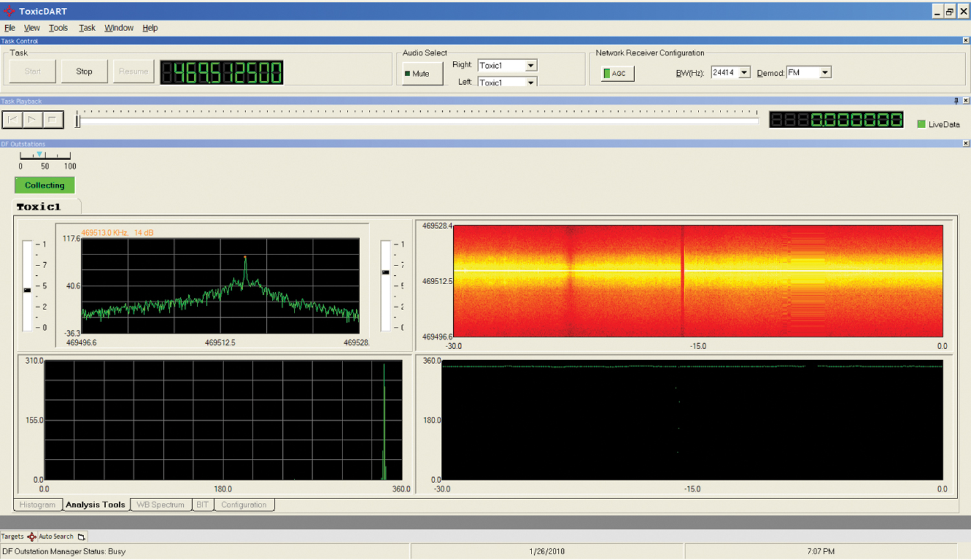Toggle the LiveData indicator
Image resolution: width=971 pixels, height=560 pixels.
pos(921,124)
